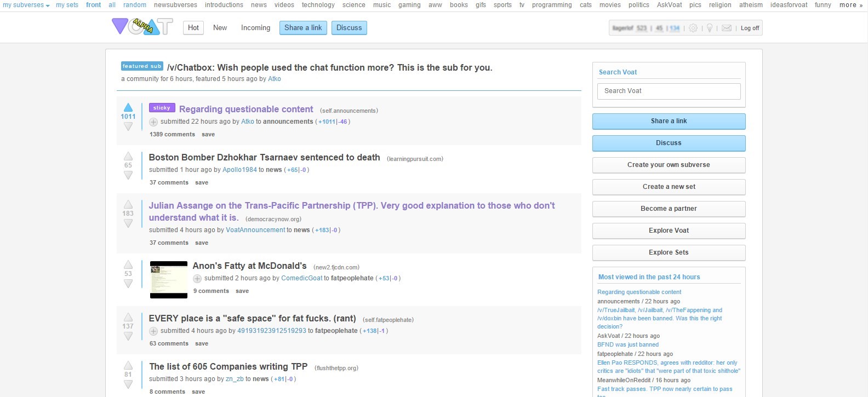Screen dimensions: 868x397
Task: Upvote the Julian Assange TPP post
Action: pos(128,204)
